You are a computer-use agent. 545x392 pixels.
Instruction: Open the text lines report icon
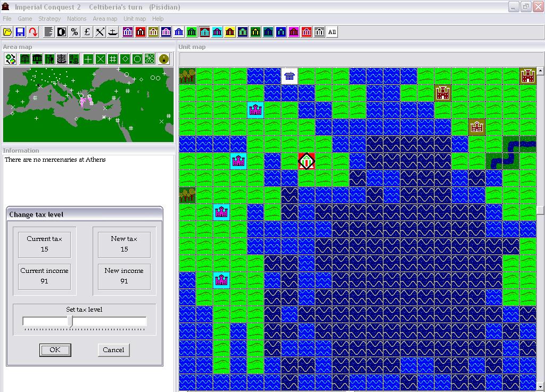pos(48,32)
